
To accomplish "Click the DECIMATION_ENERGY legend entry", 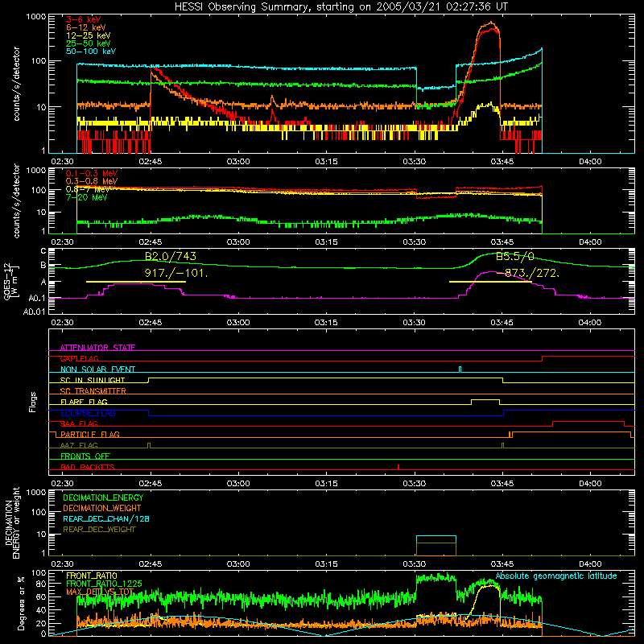I will coord(103,497).
